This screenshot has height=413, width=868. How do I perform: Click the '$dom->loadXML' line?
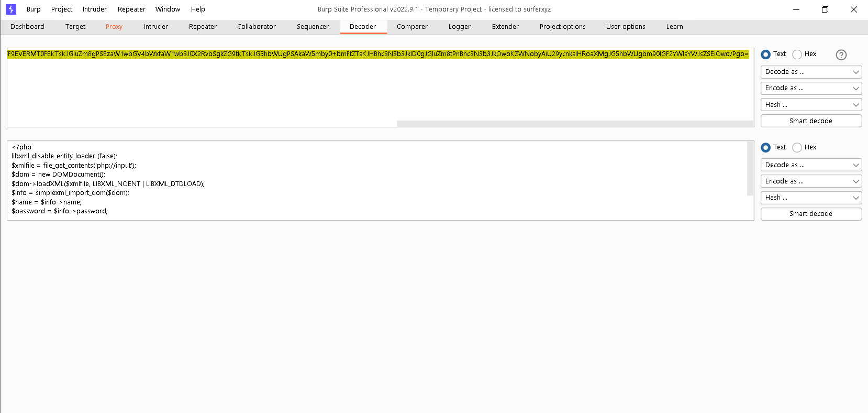point(108,184)
